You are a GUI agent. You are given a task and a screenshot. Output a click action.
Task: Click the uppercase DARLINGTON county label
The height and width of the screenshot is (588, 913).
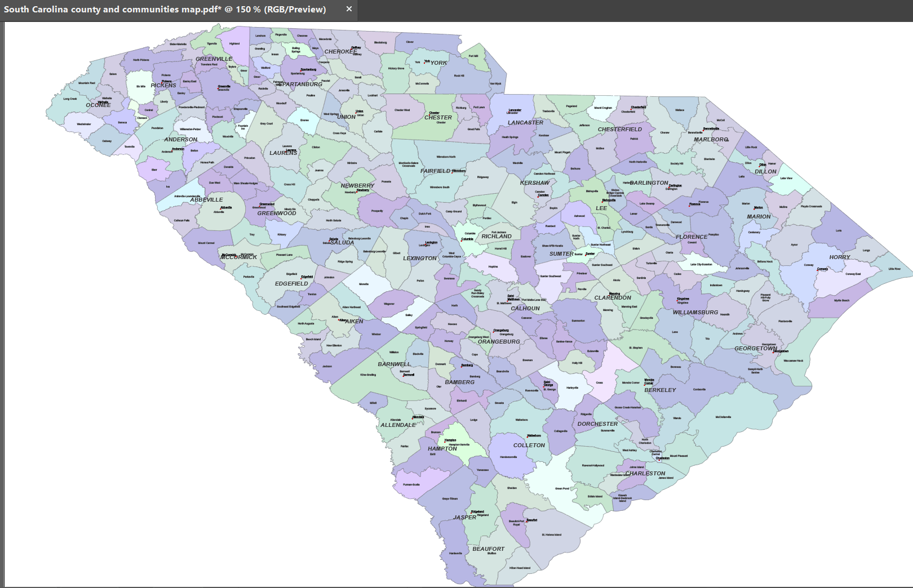649,183
